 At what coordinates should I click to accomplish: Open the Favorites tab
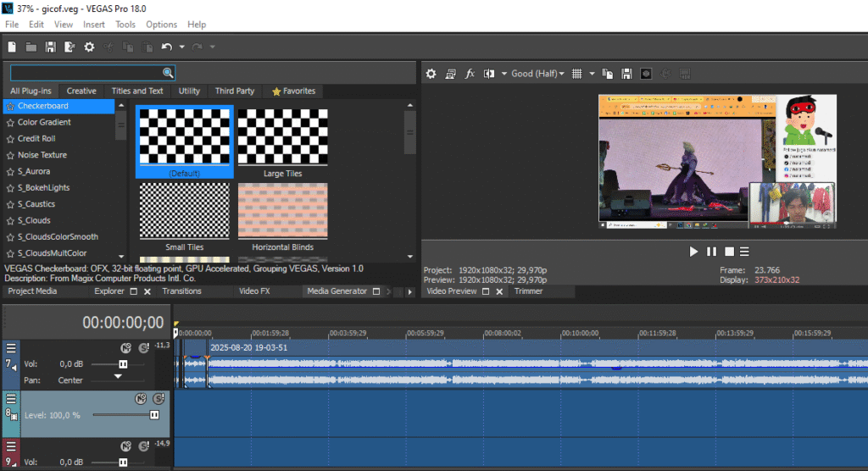(x=293, y=91)
